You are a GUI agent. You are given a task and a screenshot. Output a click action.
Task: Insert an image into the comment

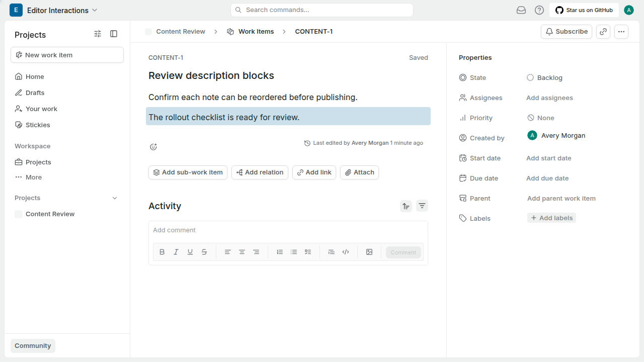pyautogui.click(x=369, y=252)
